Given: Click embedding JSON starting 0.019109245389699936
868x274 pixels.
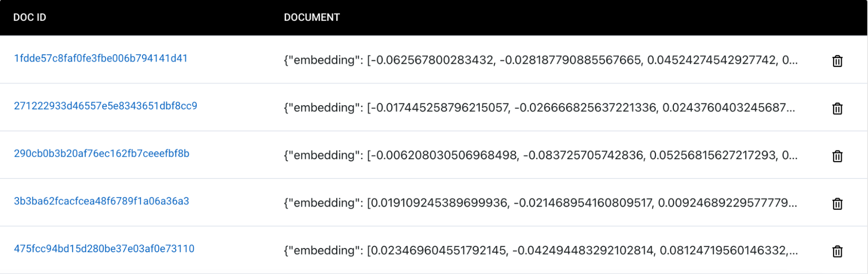Looking at the screenshot, I should point(540,203).
